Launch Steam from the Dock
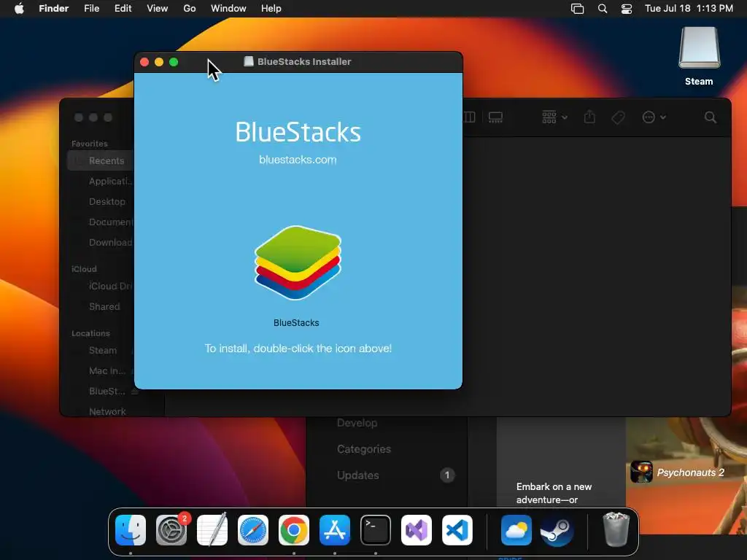Viewport: 747px width, 560px height. 557,530
